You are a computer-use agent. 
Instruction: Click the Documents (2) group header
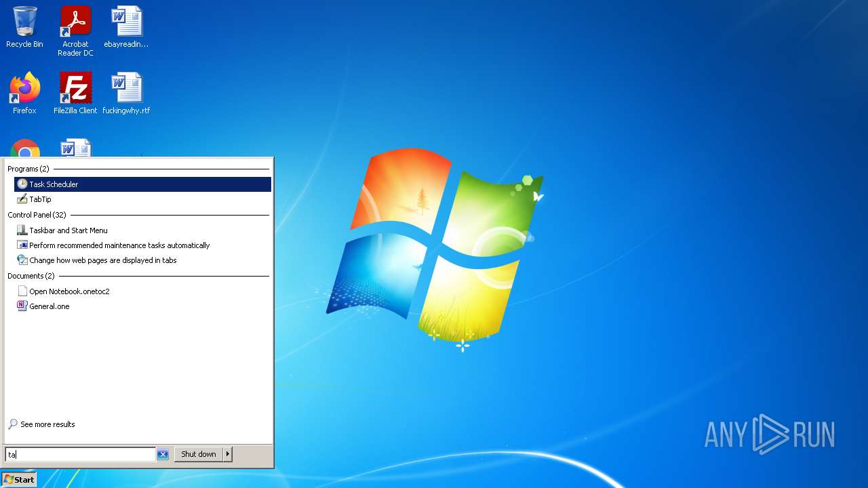(31, 276)
